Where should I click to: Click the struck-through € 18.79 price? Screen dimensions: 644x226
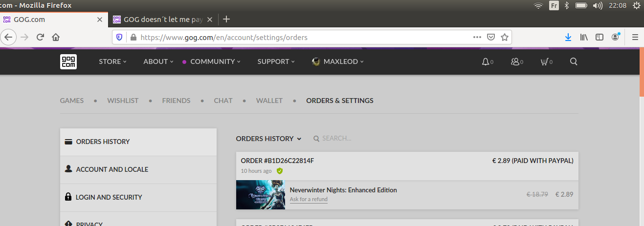[537, 194]
